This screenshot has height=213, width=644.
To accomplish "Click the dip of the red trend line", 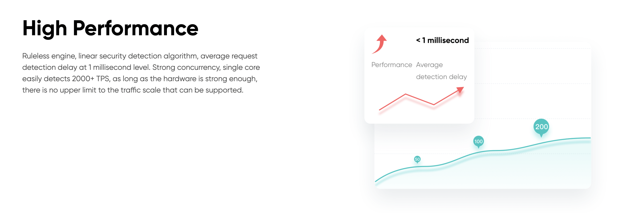I will coord(434,104).
